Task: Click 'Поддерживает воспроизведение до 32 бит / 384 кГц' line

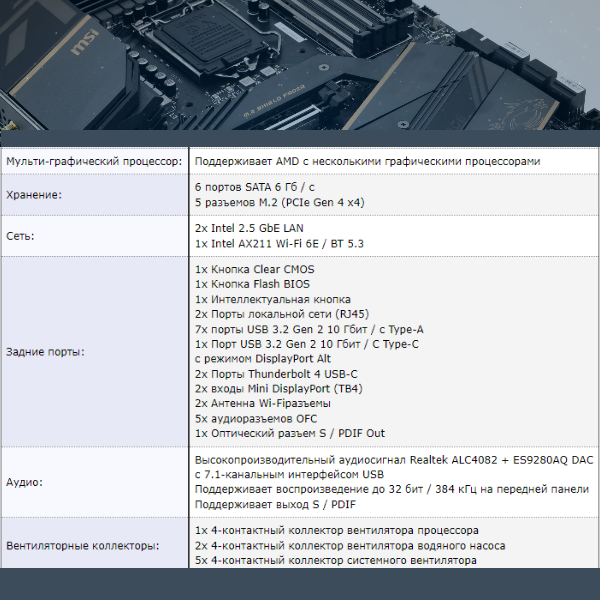Action: click(x=392, y=489)
